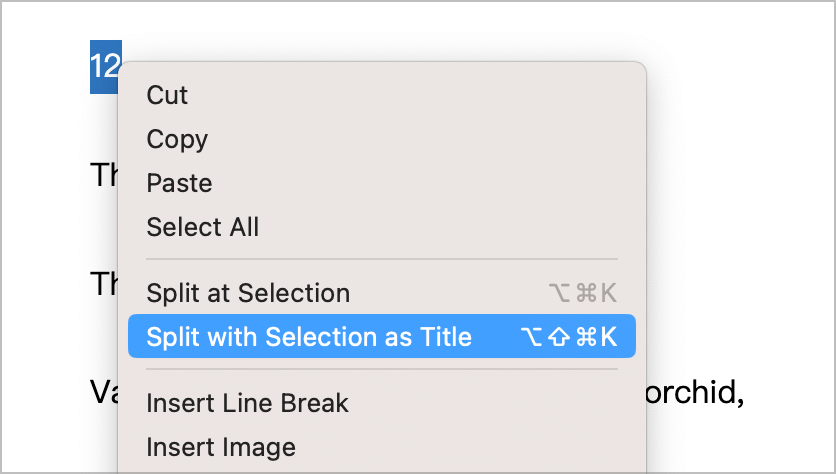Dismiss the menu by clicking blank space right of it
Viewport: 836px width, 474px height.
click(x=741, y=213)
